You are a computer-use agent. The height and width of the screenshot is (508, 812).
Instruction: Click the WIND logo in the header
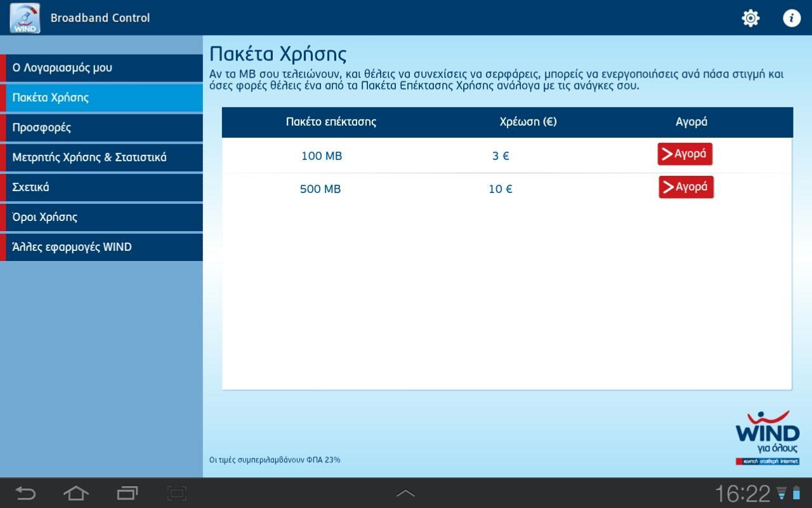tap(24, 18)
